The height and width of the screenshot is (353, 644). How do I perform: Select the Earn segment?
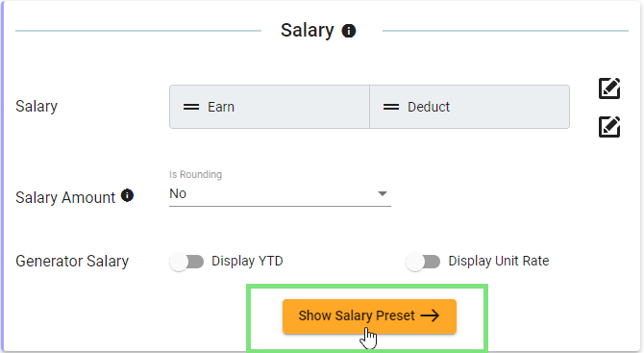click(269, 107)
